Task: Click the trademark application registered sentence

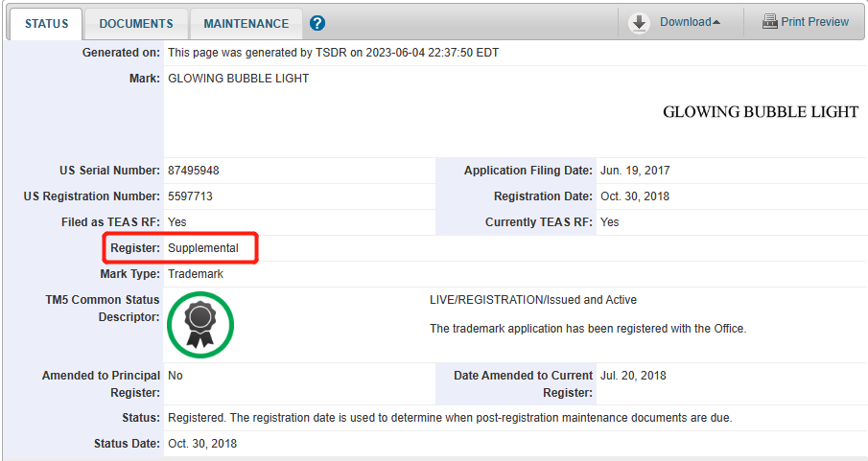Action: [588, 329]
